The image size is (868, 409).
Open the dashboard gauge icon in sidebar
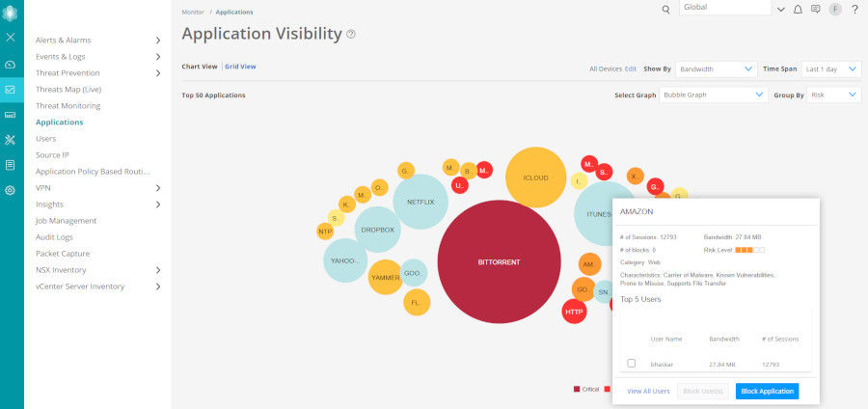click(x=11, y=65)
